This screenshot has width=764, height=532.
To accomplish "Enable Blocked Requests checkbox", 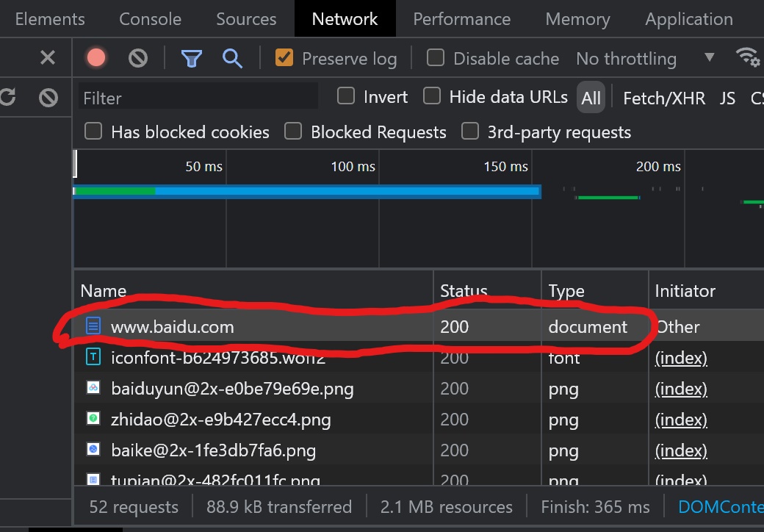I will click(293, 131).
